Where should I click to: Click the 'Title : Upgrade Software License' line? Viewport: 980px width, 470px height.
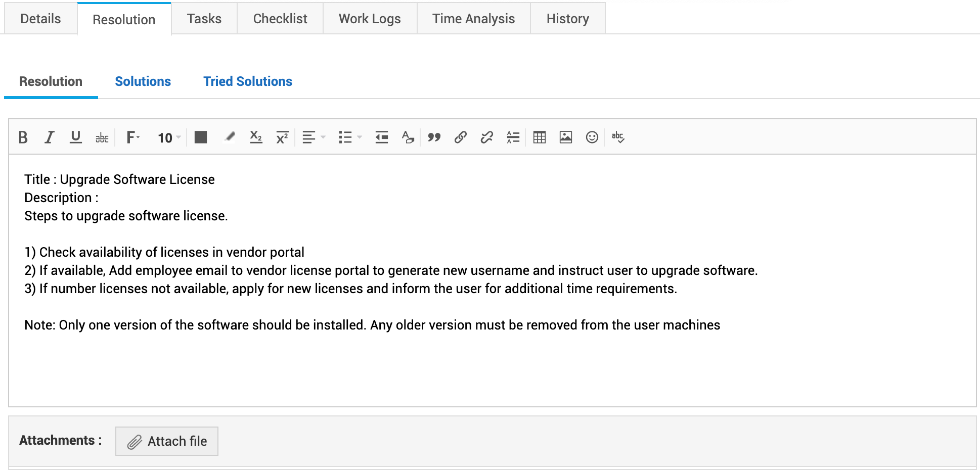click(119, 179)
